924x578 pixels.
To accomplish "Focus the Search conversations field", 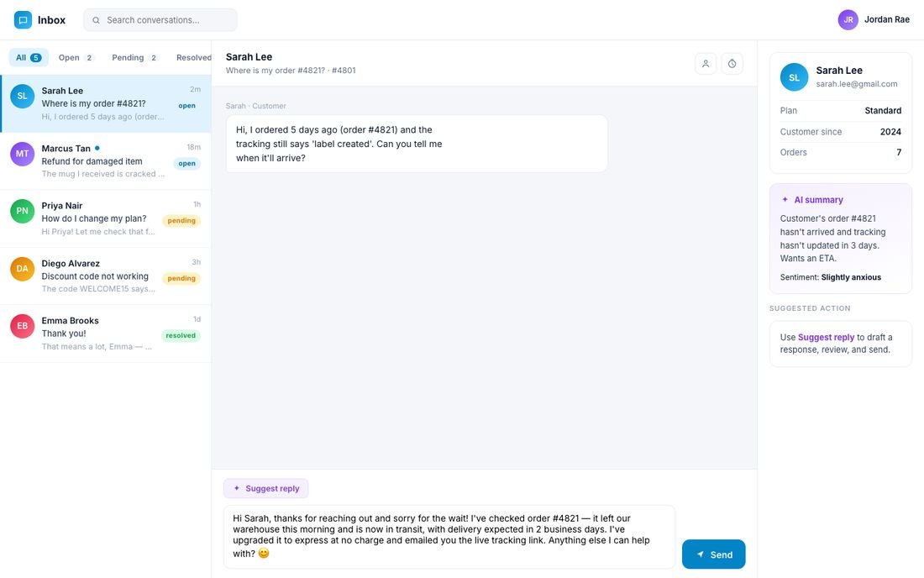I will pos(160,20).
